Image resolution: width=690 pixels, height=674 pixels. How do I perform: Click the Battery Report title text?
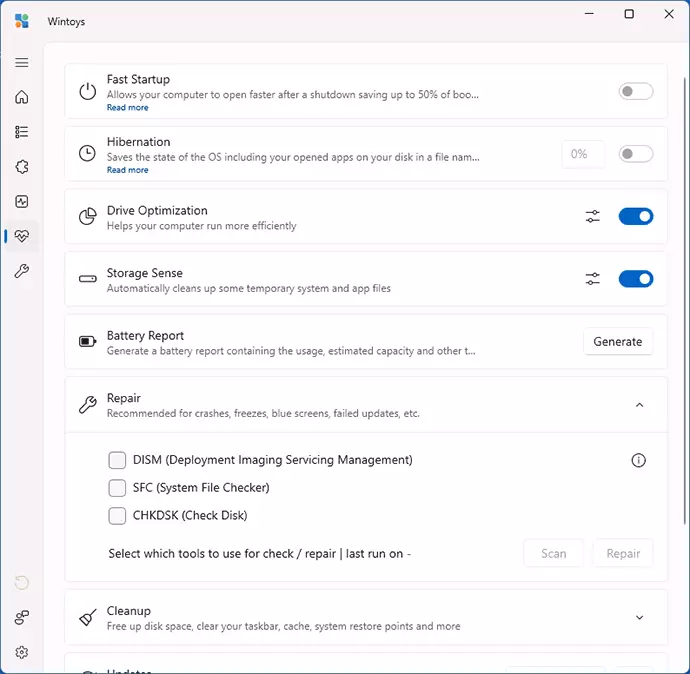coord(145,336)
